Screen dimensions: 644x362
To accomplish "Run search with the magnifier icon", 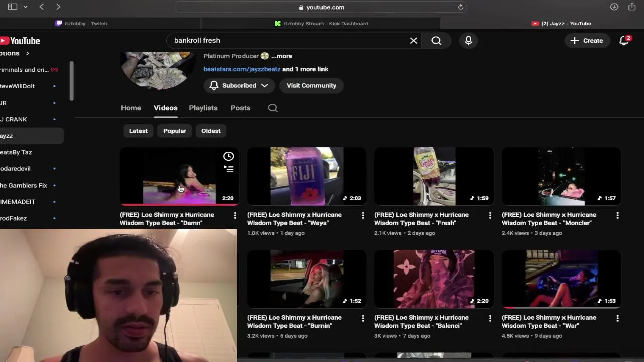I will click(436, 41).
